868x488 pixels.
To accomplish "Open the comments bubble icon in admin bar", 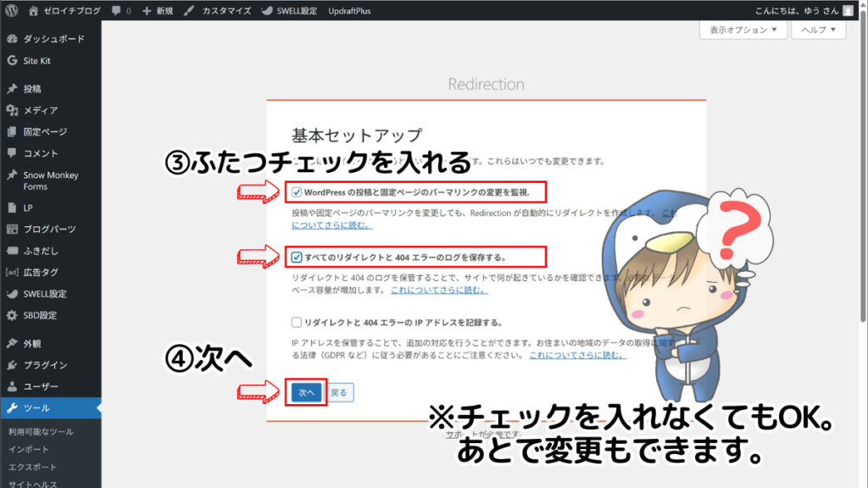I will pos(115,10).
